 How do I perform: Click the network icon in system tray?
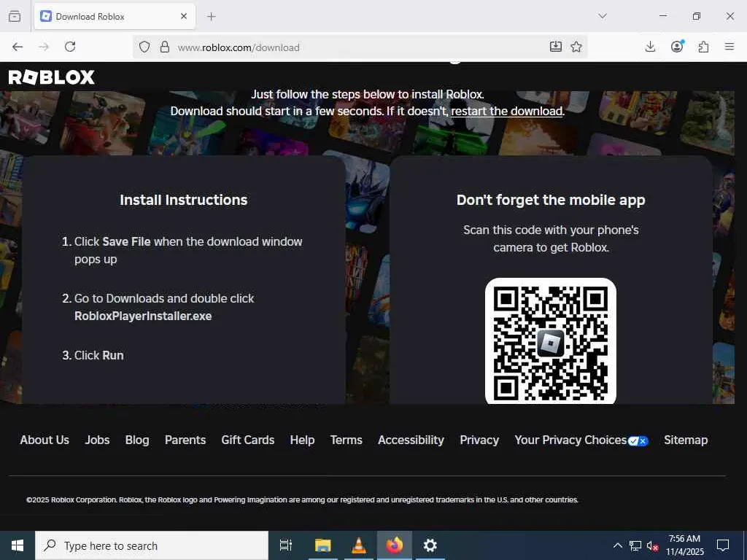pyautogui.click(x=635, y=545)
